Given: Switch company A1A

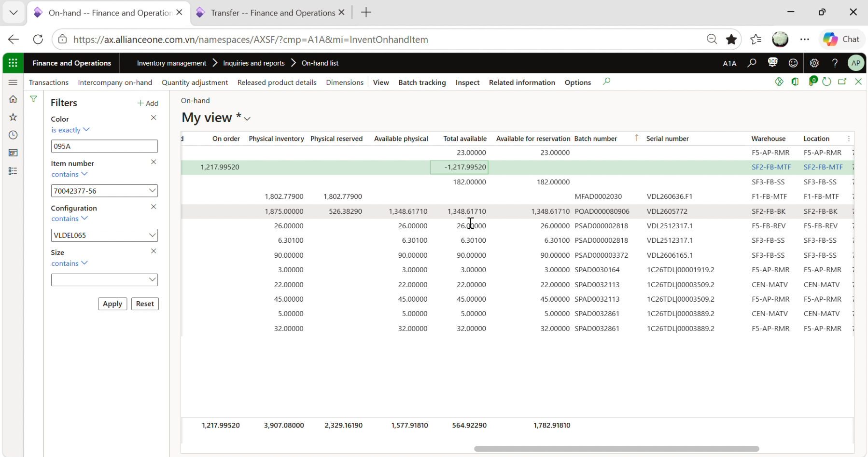Looking at the screenshot, I should click(729, 63).
